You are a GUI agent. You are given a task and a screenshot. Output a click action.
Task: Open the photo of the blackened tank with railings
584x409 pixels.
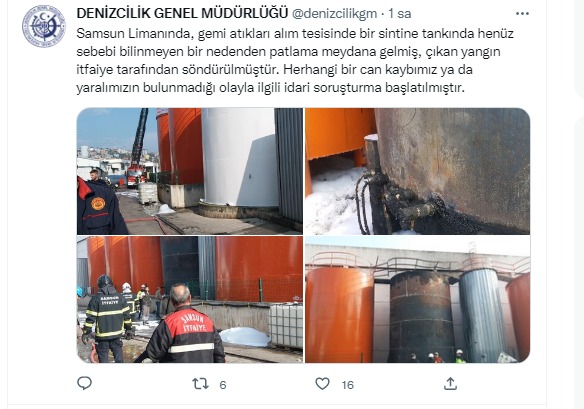point(418,299)
